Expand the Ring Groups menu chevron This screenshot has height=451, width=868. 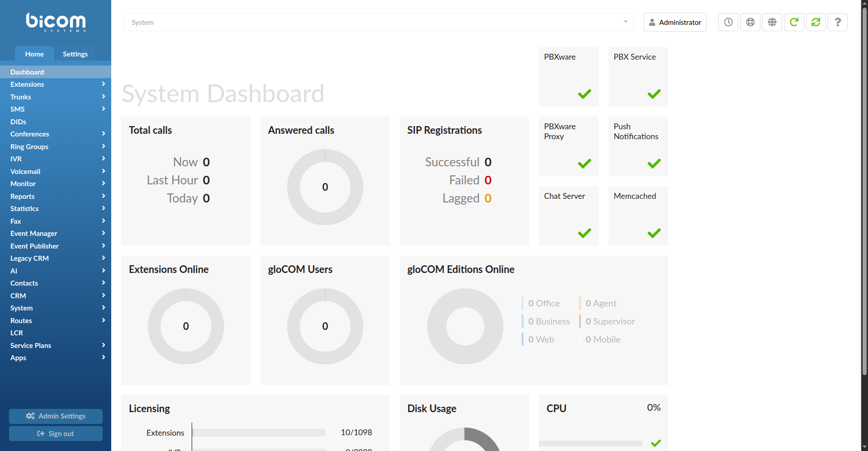click(104, 146)
